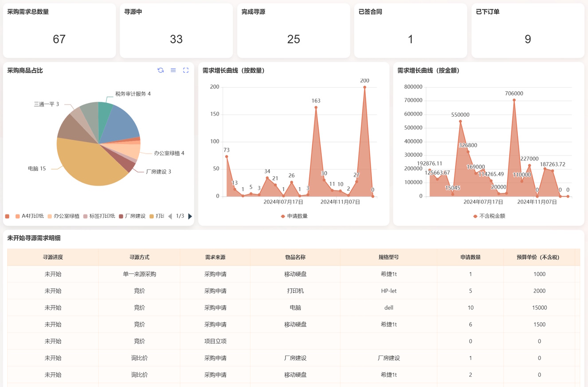Toggle 办公室绿植 legend item
Image resolution: width=588 pixels, height=387 pixels.
click(x=63, y=216)
